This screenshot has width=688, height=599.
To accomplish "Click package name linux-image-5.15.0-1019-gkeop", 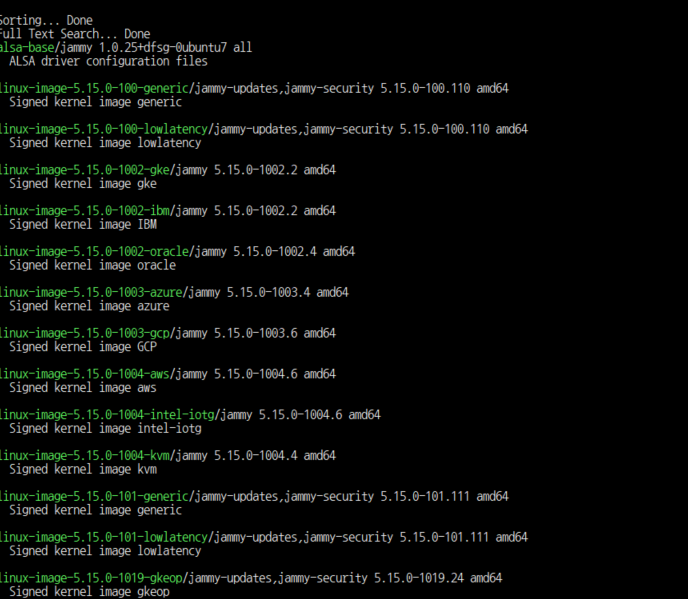I will coord(91,578).
